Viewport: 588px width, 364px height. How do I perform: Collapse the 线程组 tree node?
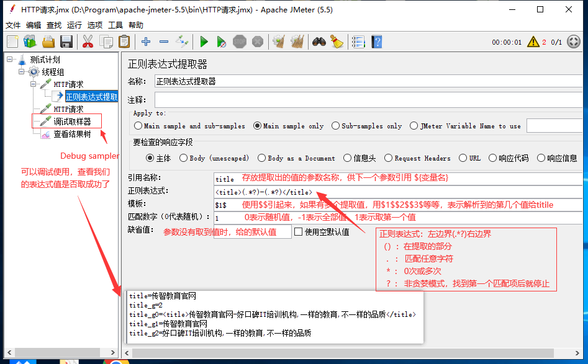[x=22, y=72]
